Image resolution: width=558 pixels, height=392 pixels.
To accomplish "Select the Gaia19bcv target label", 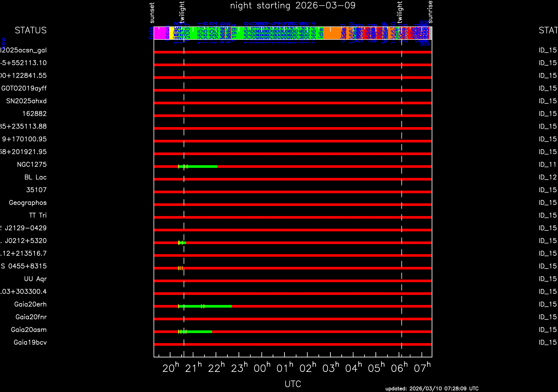I will tap(30, 342).
